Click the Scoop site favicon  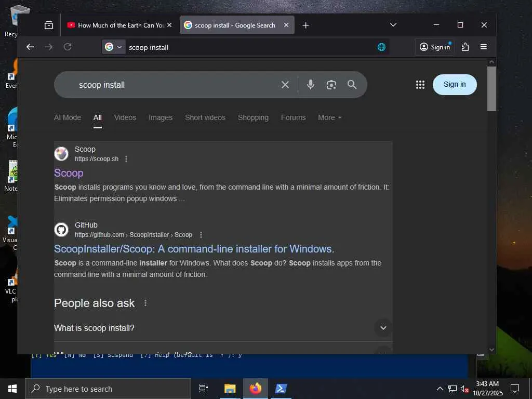[x=61, y=154]
